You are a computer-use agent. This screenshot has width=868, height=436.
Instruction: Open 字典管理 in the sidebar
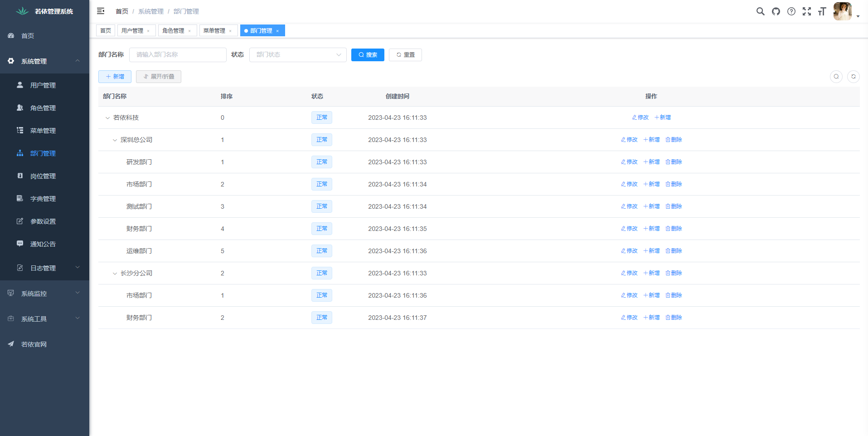(44, 199)
